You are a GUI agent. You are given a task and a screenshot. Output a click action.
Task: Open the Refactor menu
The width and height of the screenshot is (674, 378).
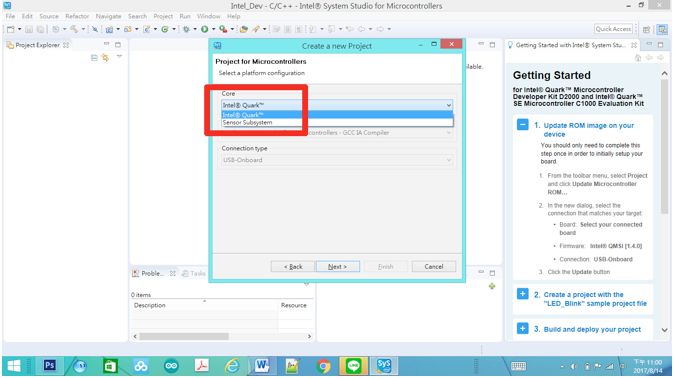(77, 16)
